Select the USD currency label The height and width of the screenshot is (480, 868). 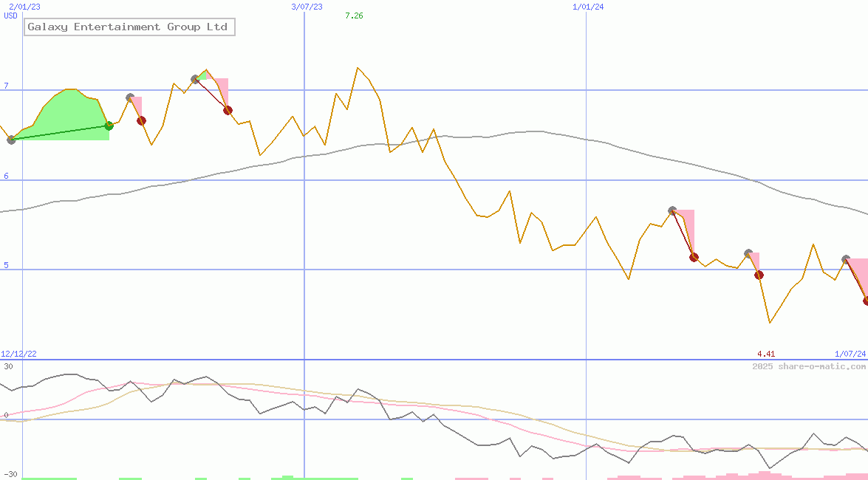point(11,16)
